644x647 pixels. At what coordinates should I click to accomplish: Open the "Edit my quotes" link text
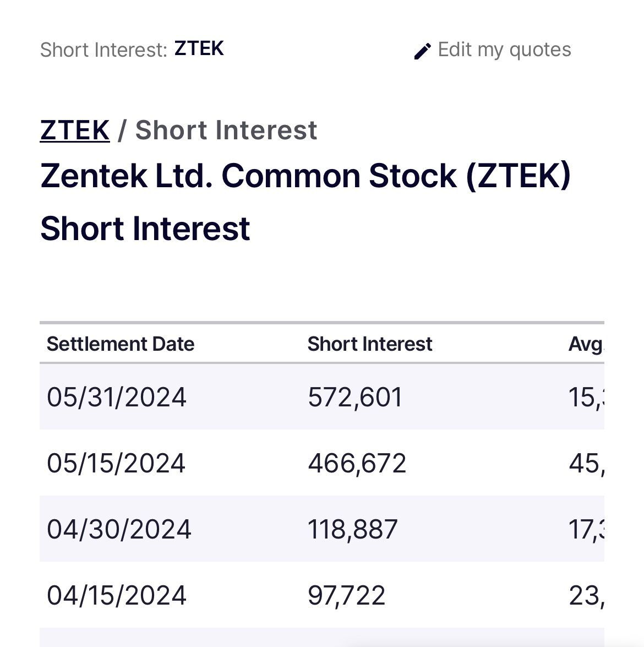point(504,50)
